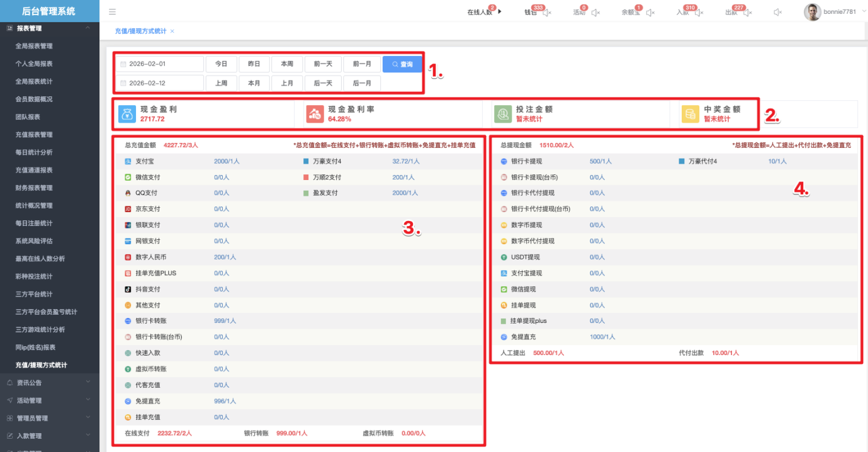The image size is (868, 452).
Task: Click the 中奖金额 yellow coins icon
Action: [690, 114]
